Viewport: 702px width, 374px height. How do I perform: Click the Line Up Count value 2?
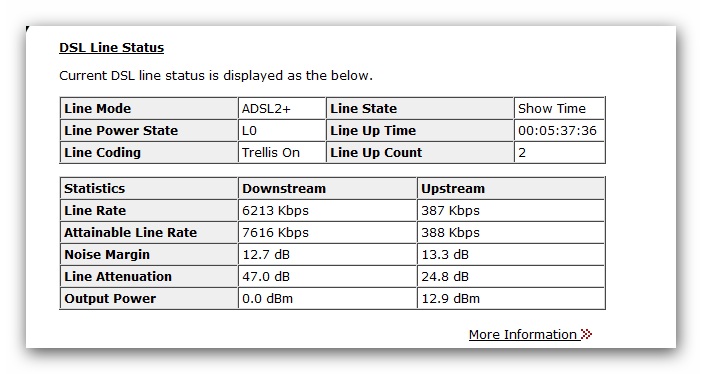tap(522, 152)
